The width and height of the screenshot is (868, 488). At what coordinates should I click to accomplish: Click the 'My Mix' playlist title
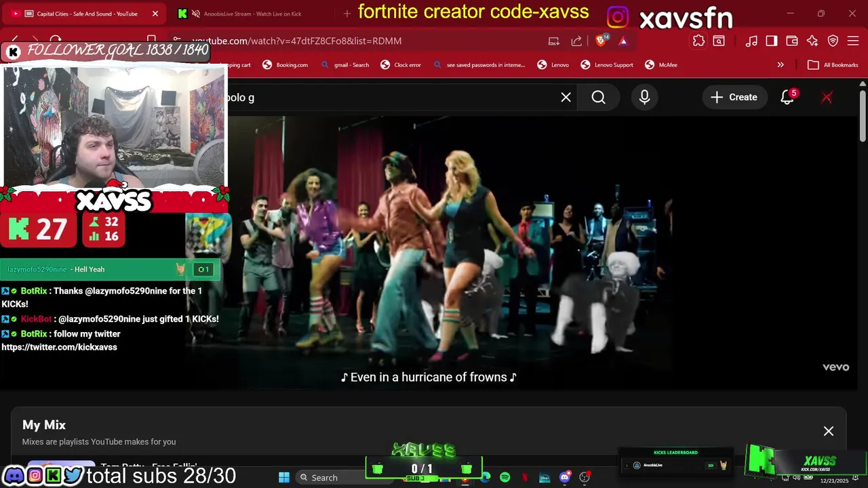[x=44, y=425]
